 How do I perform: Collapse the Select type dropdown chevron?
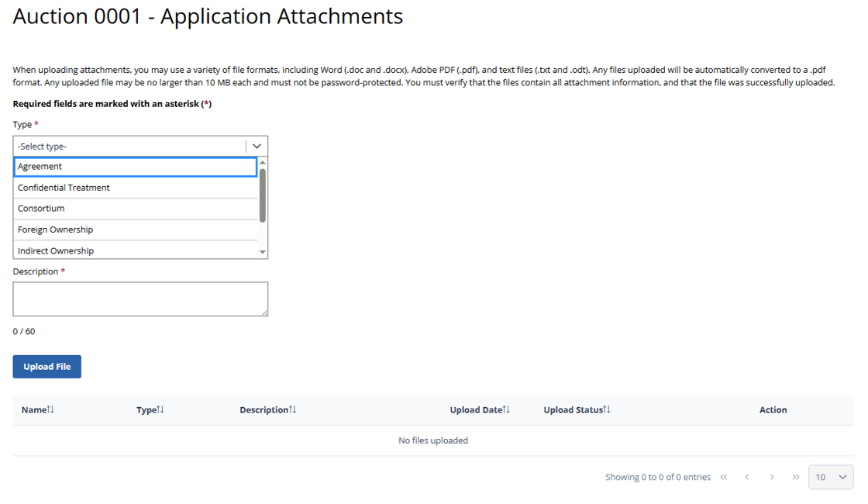pos(257,146)
